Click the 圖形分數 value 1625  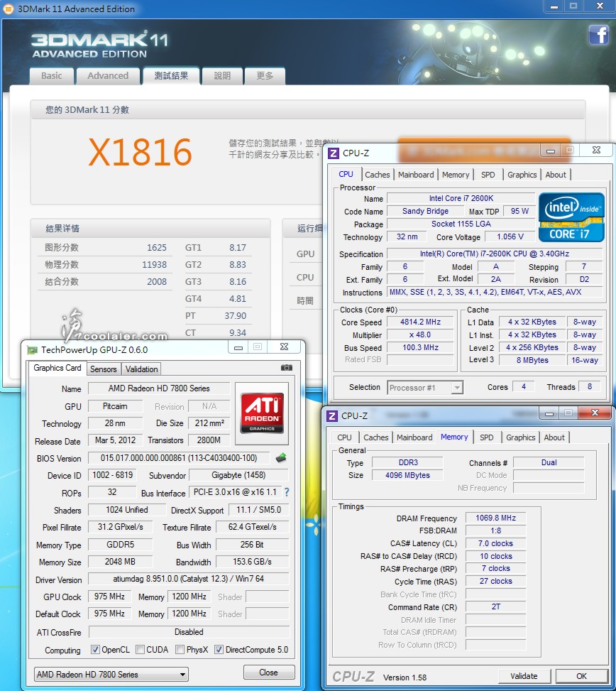tap(157, 248)
